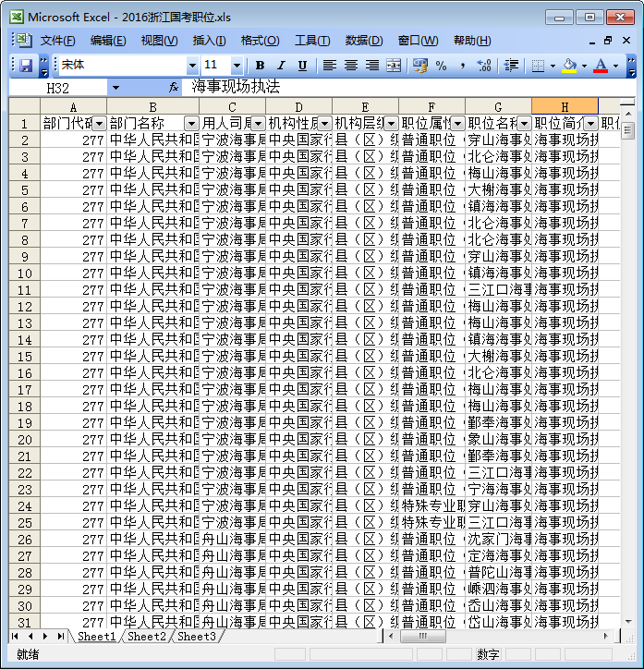Apply Merge and Center to cells

(394, 66)
